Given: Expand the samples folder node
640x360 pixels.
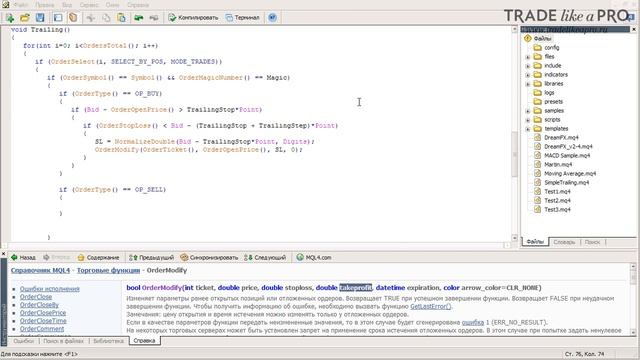Looking at the screenshot, I should pos(527,111).
